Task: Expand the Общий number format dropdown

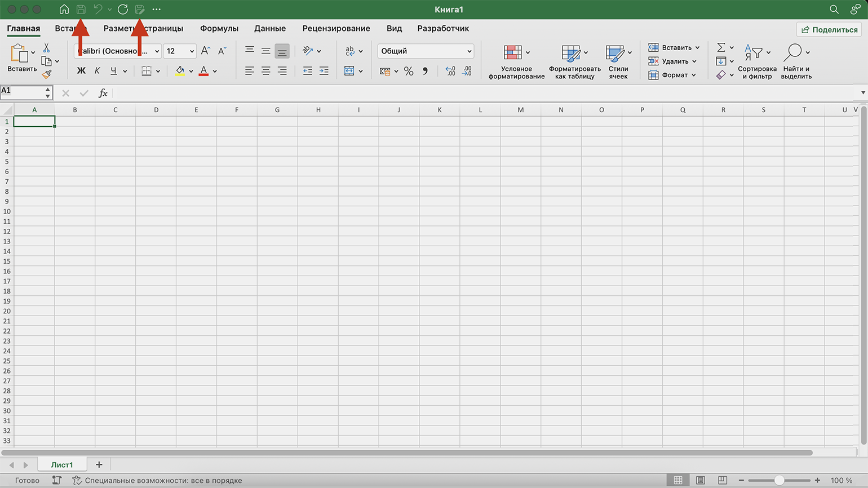Action: pyautogui.click(x=469, y=51)
